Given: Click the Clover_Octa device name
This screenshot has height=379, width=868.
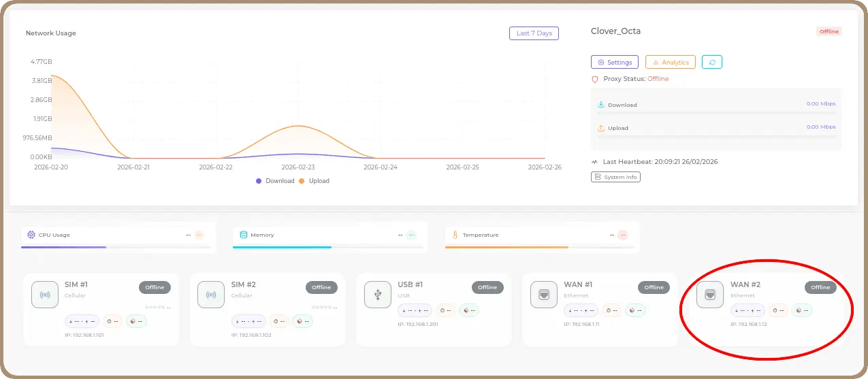Looking at the screenshot, I should pyautogui.click(x=615, y=31).
